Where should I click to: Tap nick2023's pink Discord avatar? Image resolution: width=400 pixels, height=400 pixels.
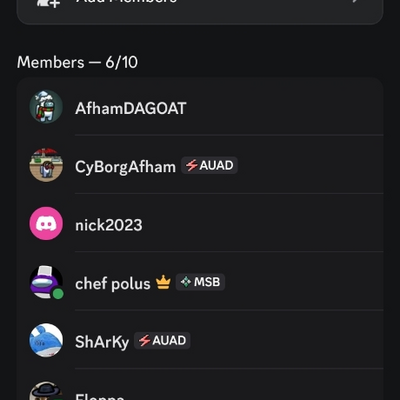click(46, 224)
